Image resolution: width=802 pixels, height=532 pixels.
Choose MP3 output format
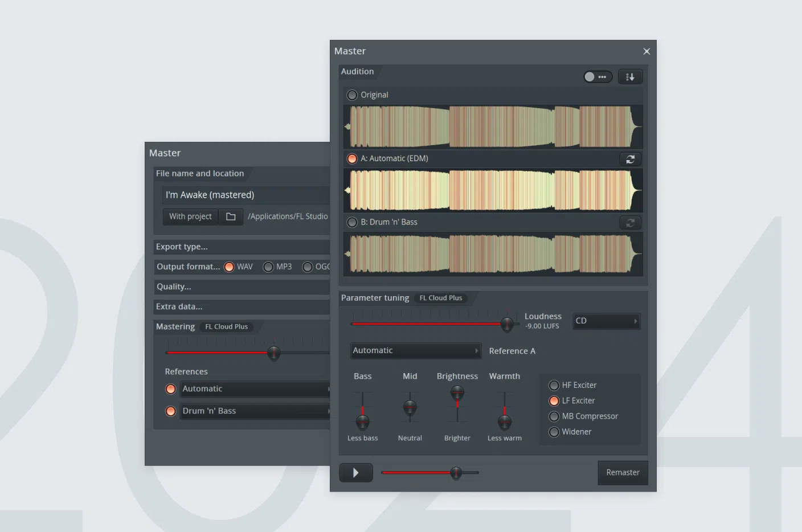coord(268,267)
